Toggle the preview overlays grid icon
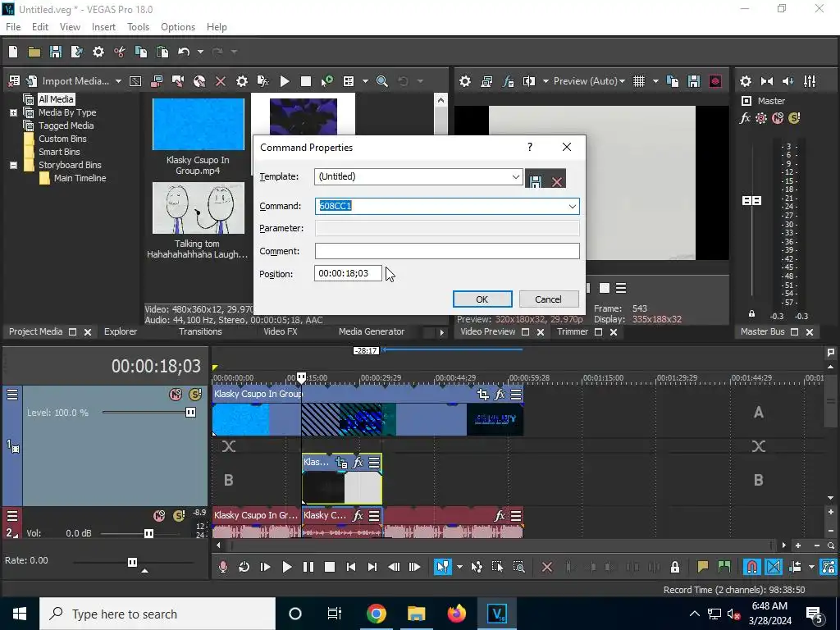 tap(639, 81)
